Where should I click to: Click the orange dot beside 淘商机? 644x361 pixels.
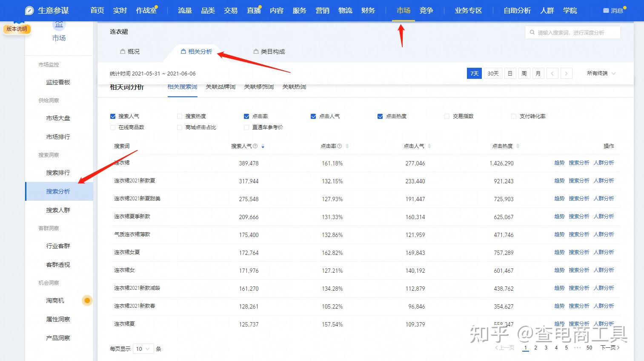[x=87, y=300]
